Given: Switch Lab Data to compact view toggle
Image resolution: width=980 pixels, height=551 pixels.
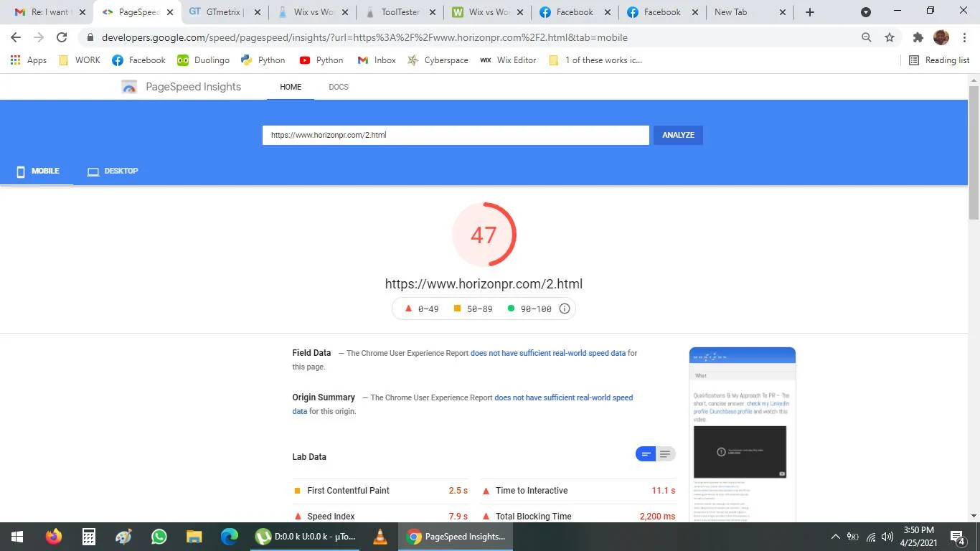Looking at the screenshot, I should point(646,454).
